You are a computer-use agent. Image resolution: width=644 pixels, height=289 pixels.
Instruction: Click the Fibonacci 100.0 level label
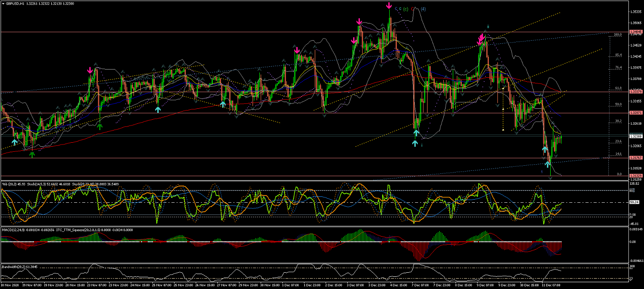tap(618, 34)
